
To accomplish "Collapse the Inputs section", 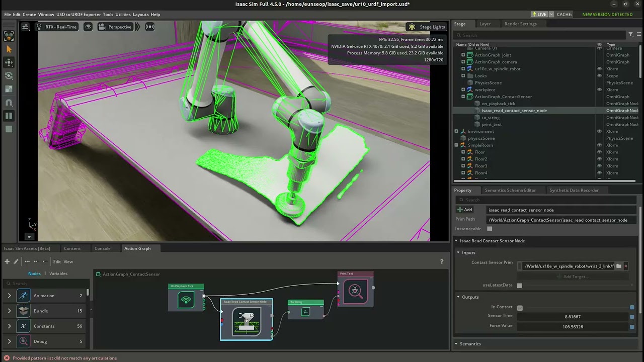I will click(458, 253).
